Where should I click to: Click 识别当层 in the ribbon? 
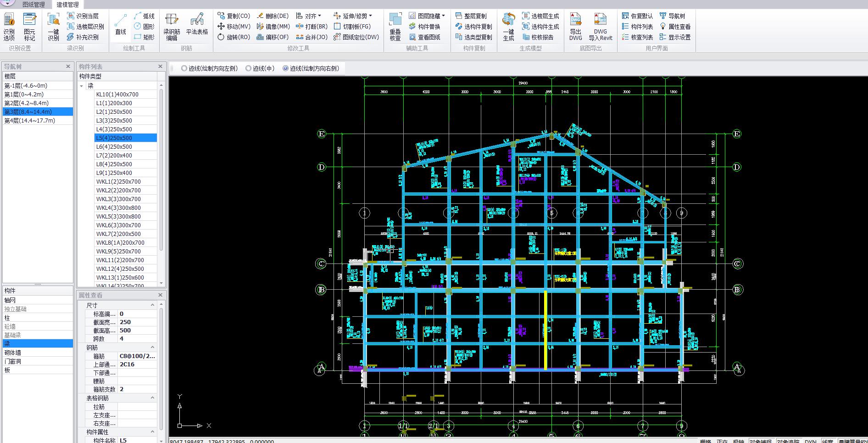tap(83, 16)
